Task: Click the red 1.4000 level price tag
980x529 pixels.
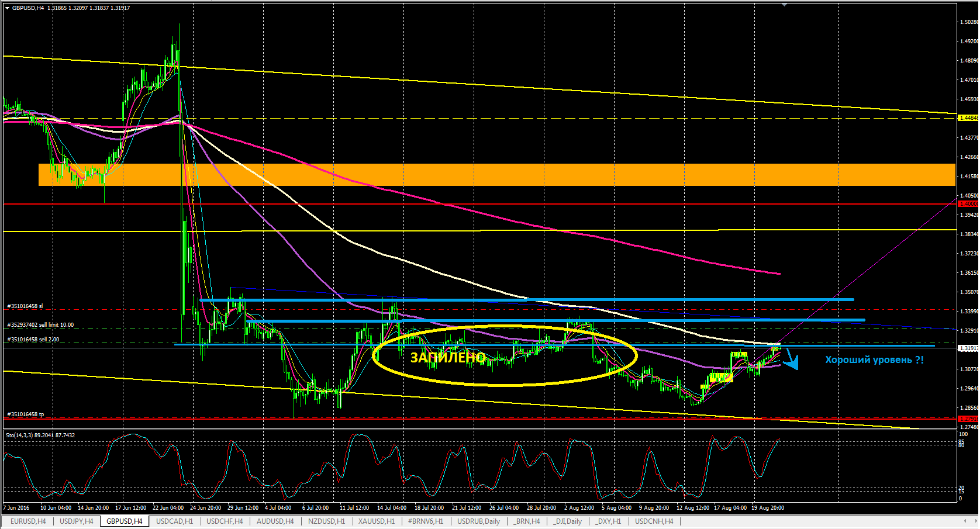Action: [x=968, y=204]
